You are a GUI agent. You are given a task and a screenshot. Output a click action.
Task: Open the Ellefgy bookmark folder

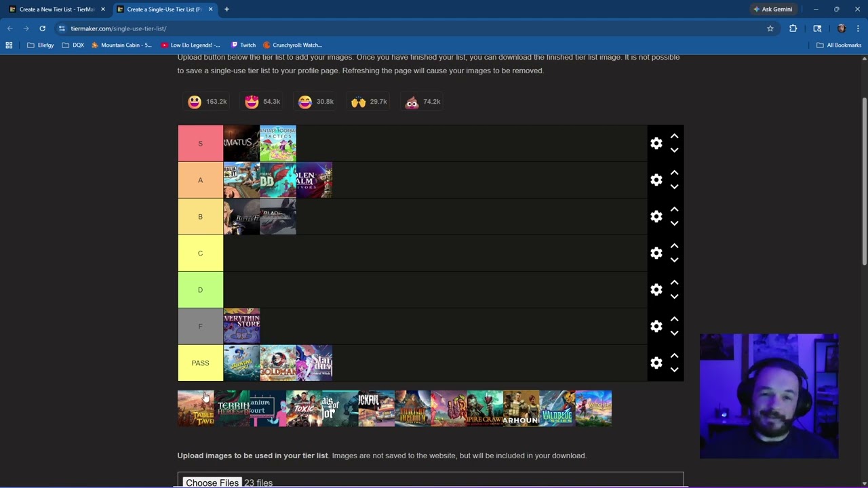[41, 45]
